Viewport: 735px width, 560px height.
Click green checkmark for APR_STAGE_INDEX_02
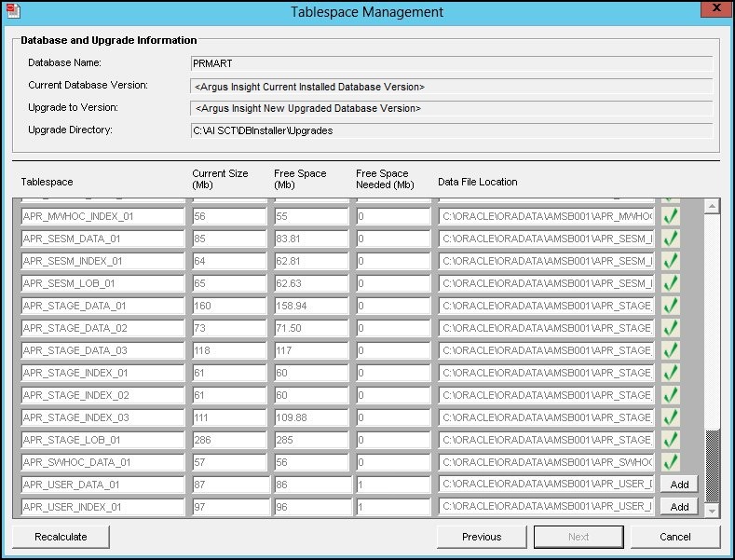pos(671,395)
